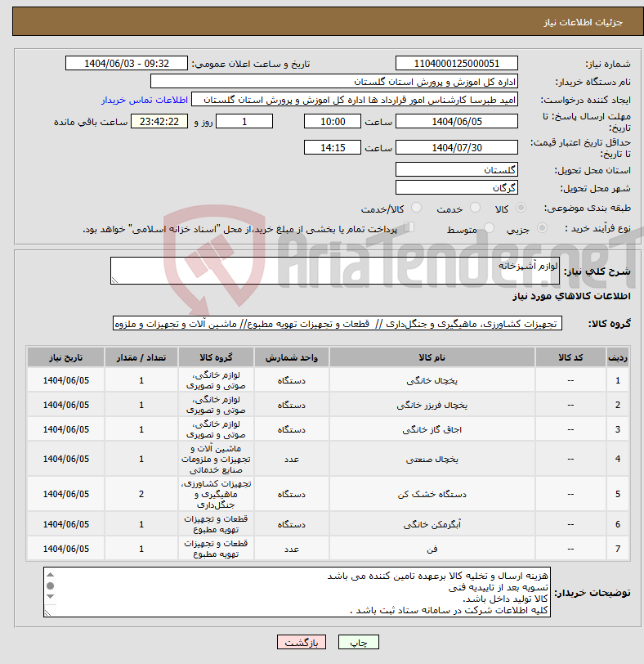Click the date 1404/06/05 in the فن row
This screenshot has height=664, width=644.
click(x=66, y=549)
